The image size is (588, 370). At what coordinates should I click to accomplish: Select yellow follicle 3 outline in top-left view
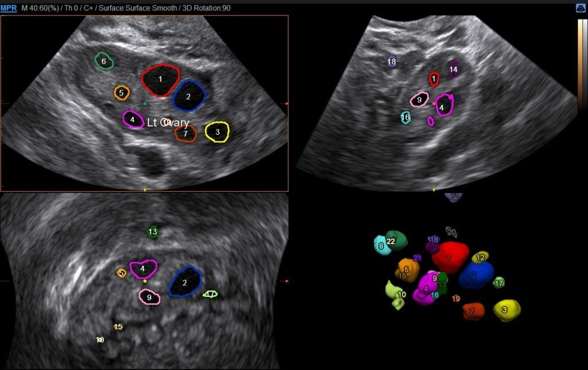point(217,132)
